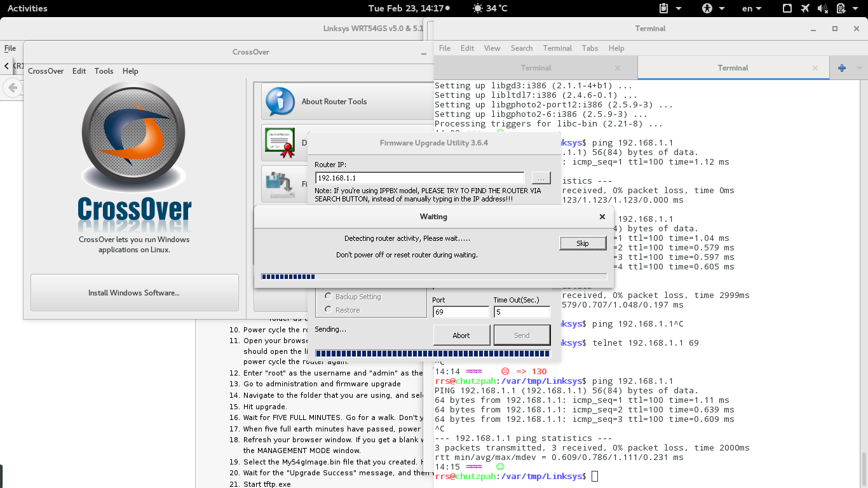Close the Waiting dialog with X
Image resolution: width=868 pixels, height=488 pixels.
tap(602, 217)
